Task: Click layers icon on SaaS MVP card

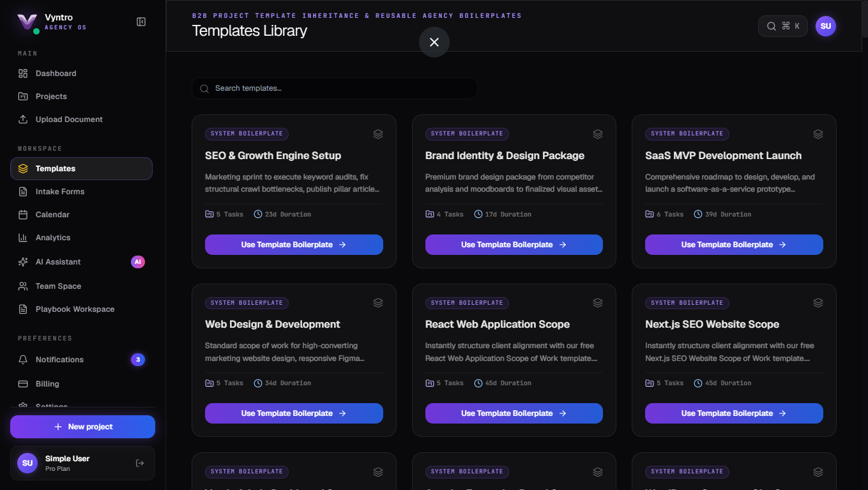Action: [x=818, y=134]
